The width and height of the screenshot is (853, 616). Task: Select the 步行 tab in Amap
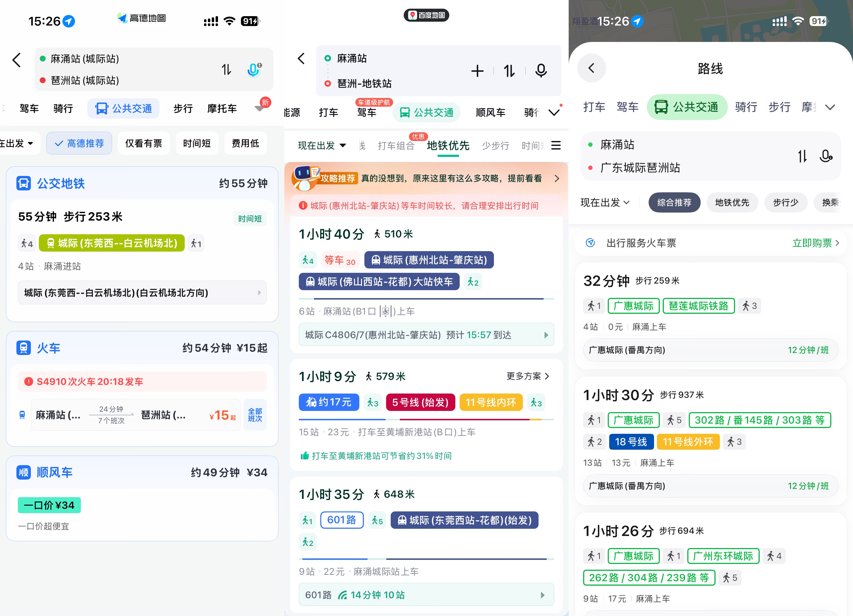pyautogui.click(x=183, y=109)
